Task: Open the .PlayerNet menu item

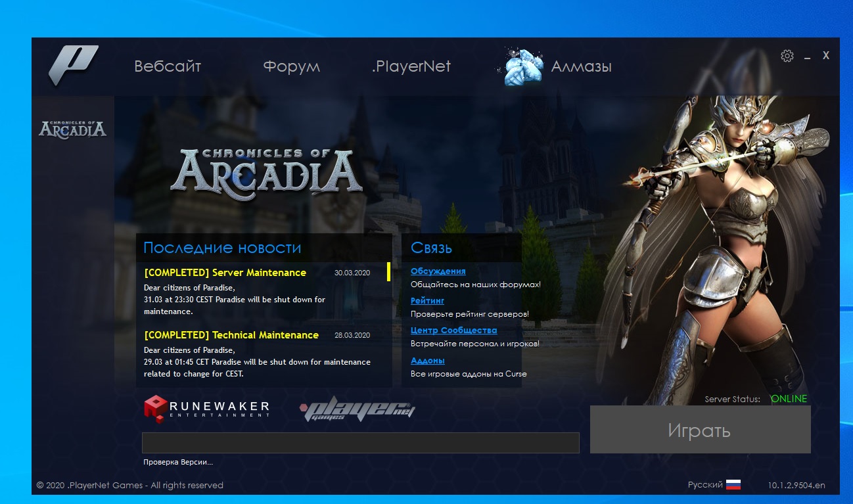Action: coord(411,66)
